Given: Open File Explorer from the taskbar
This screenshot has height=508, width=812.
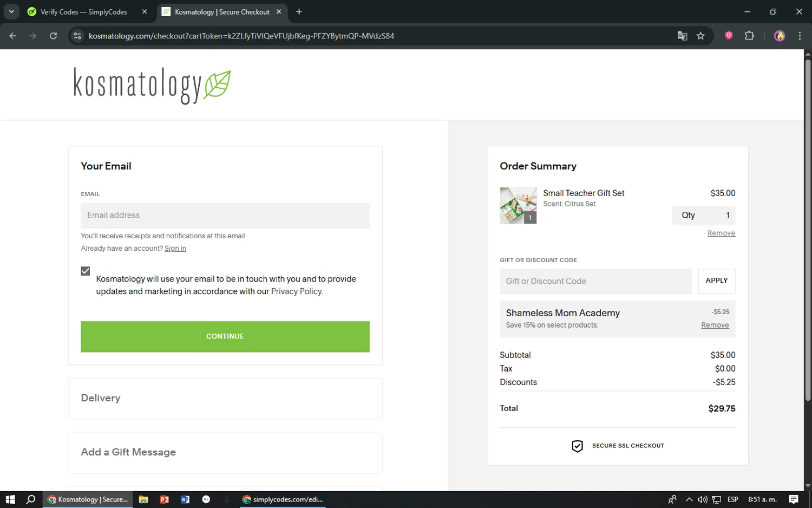Looking at the screenshot, I should [x=143, y=499].
